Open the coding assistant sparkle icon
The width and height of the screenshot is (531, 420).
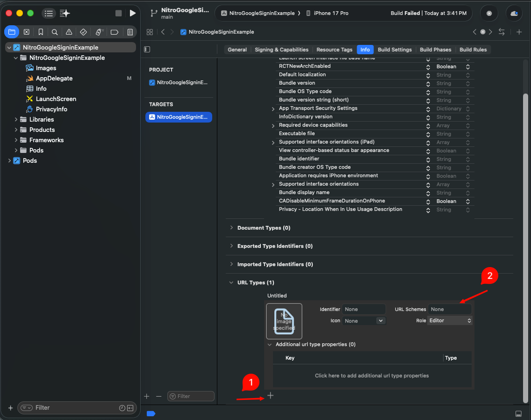[x=65, y=13]
